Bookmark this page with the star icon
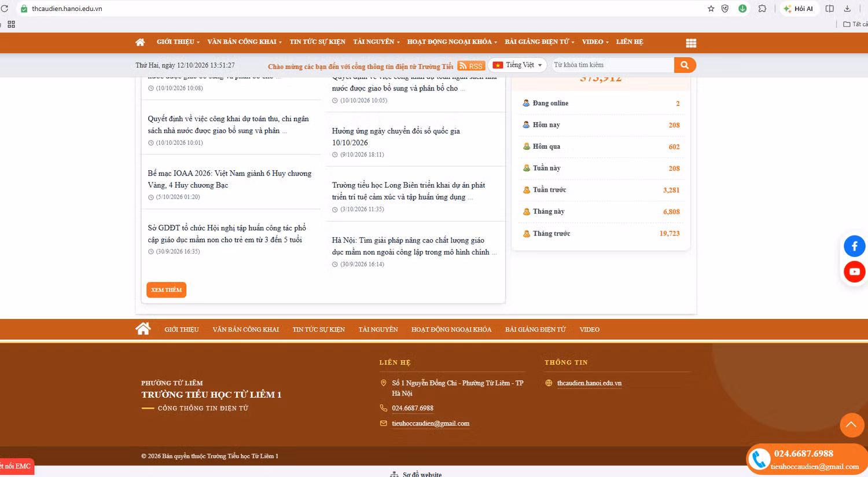 coord(711,9)
